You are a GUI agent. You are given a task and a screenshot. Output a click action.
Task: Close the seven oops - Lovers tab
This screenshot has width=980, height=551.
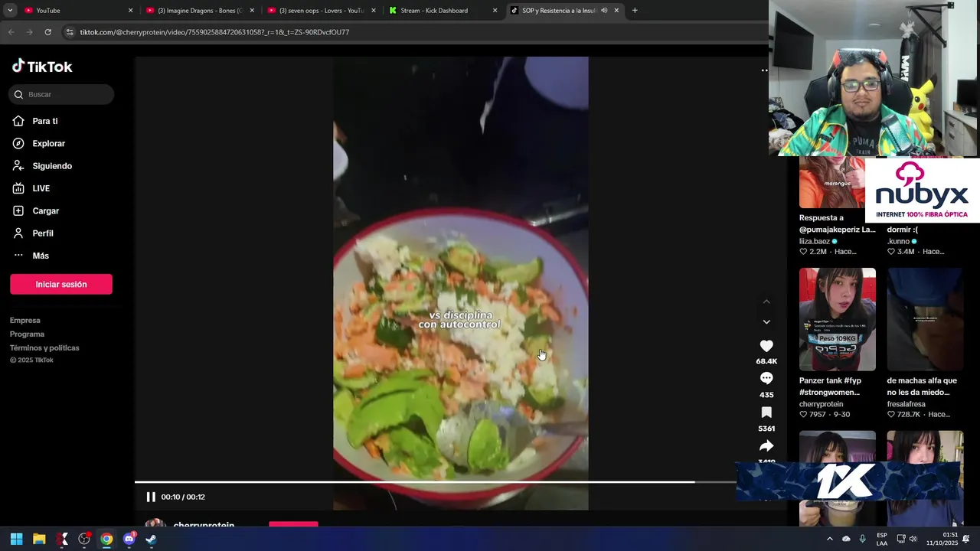click(374, 11)
